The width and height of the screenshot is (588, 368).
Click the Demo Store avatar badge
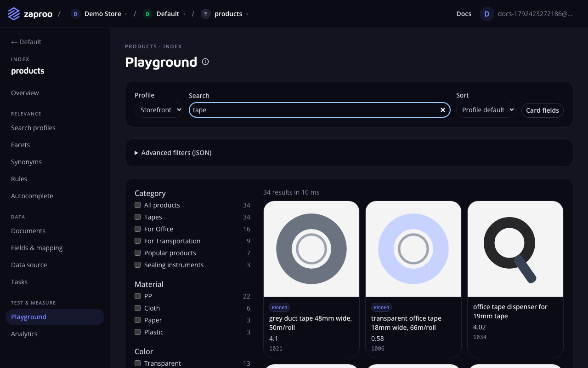(x=76, y=14)
